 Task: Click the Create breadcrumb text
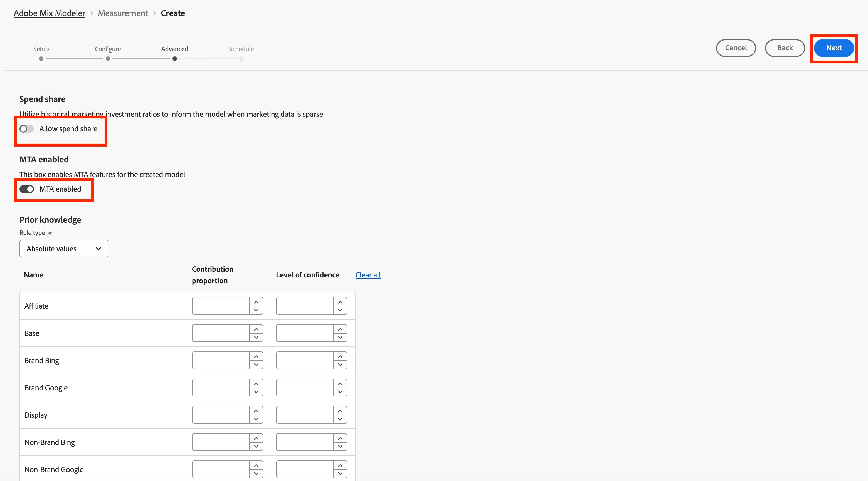coord(173,13)
